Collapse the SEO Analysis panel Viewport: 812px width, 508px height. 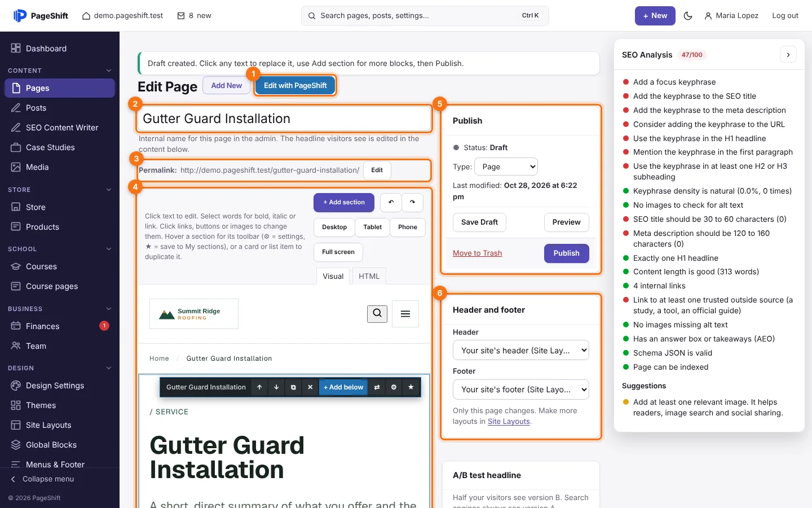(x=788, y=55)
